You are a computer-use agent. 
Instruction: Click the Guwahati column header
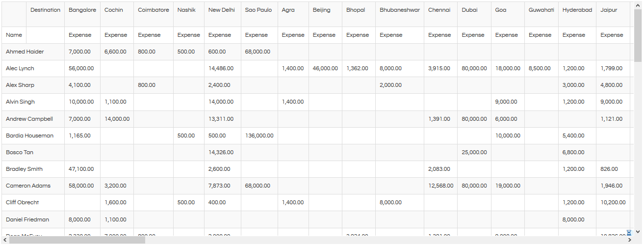pyautogui.click(x=541, y=14)
